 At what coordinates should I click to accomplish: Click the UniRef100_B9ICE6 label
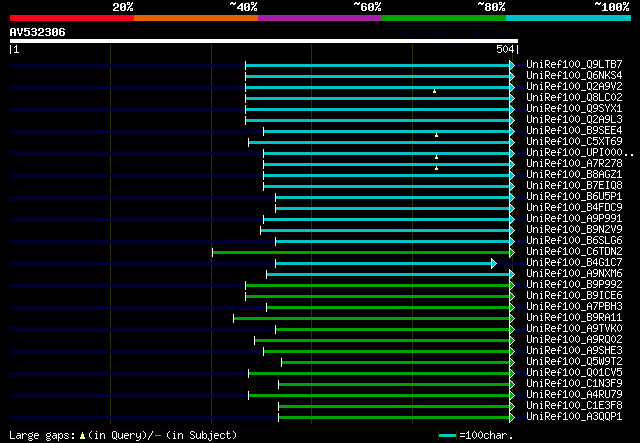click(x=574, y=296)
